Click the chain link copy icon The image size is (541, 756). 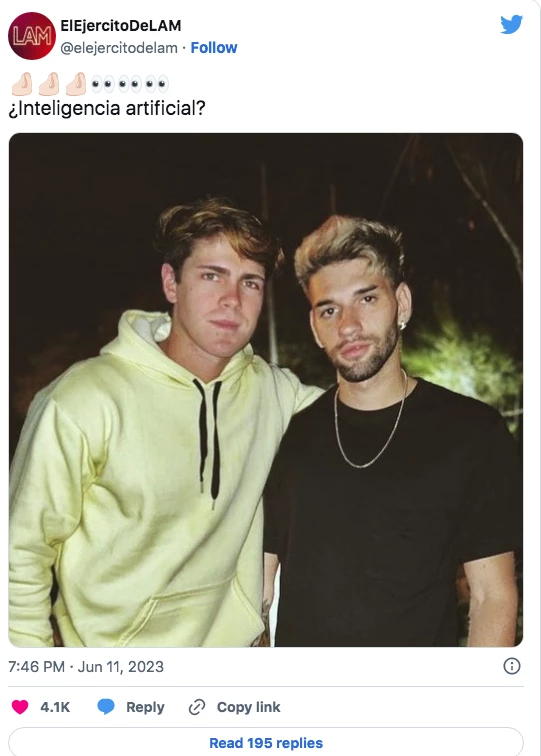(197, 707)
